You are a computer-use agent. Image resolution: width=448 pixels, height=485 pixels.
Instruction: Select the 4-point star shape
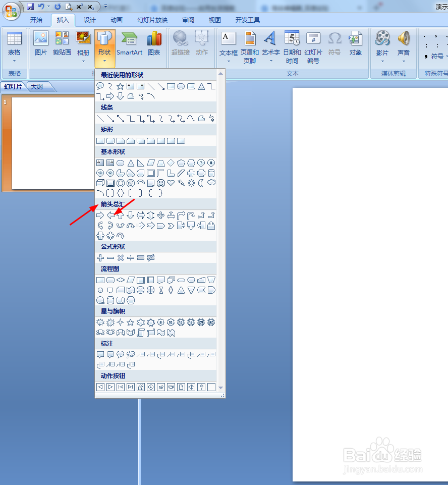tap(121, 322)
